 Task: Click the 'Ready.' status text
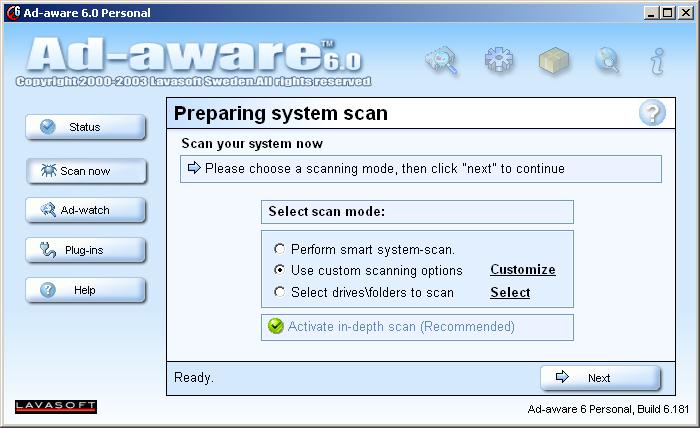pos(194,378)
